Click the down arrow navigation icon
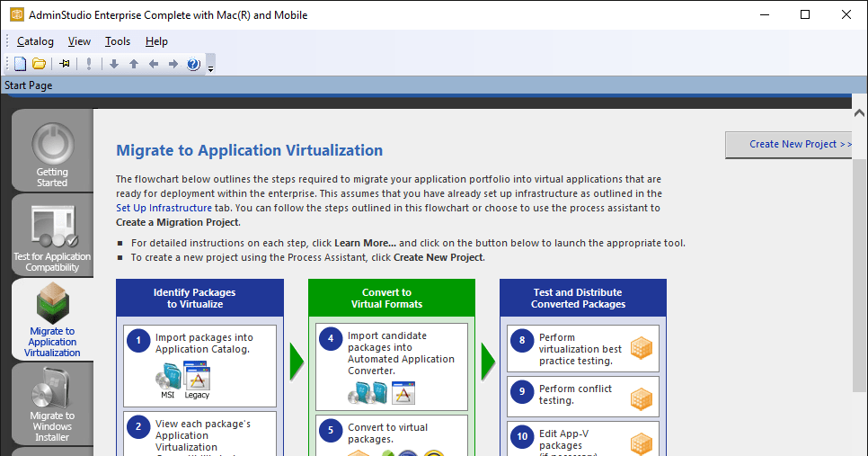The width and height of the screenshot is (868, 456). 114,64
